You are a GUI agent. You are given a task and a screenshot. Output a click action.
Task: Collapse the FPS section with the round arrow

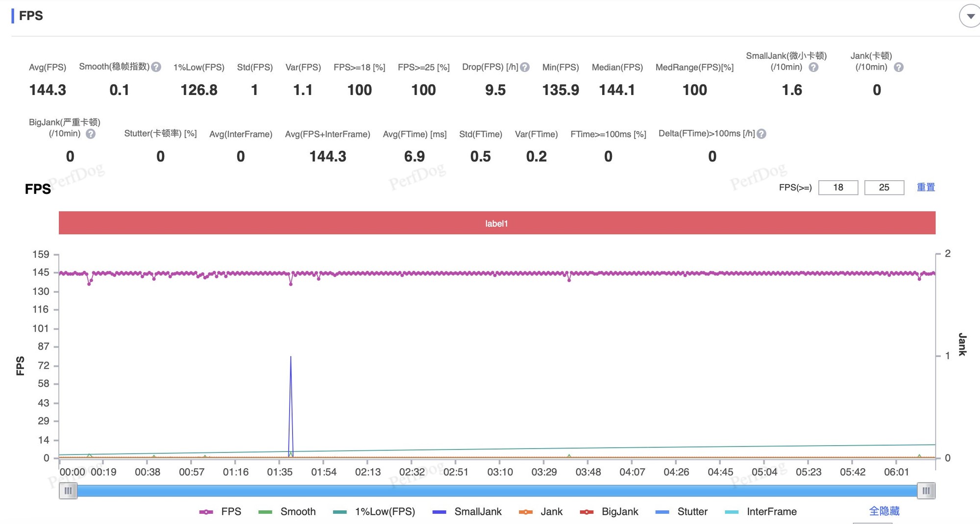click(970, 16)
